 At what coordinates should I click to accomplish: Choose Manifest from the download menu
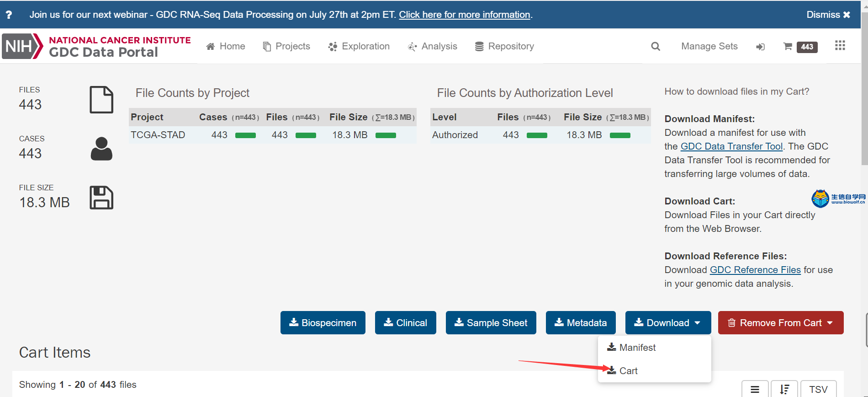654,348
